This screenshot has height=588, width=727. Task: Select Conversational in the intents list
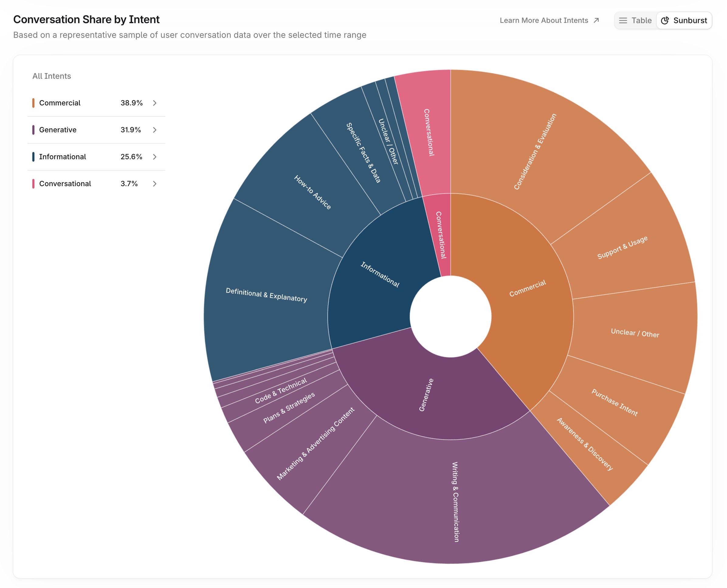96,184
